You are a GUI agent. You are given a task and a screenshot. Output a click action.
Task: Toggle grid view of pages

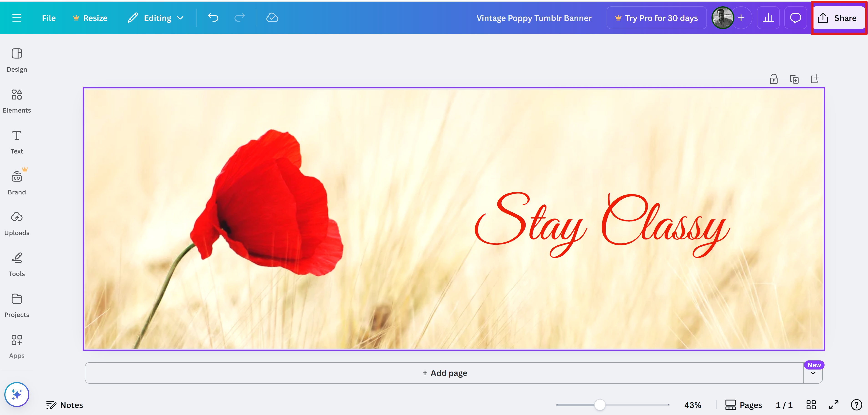pyautogui.click(x=811, y=405)
